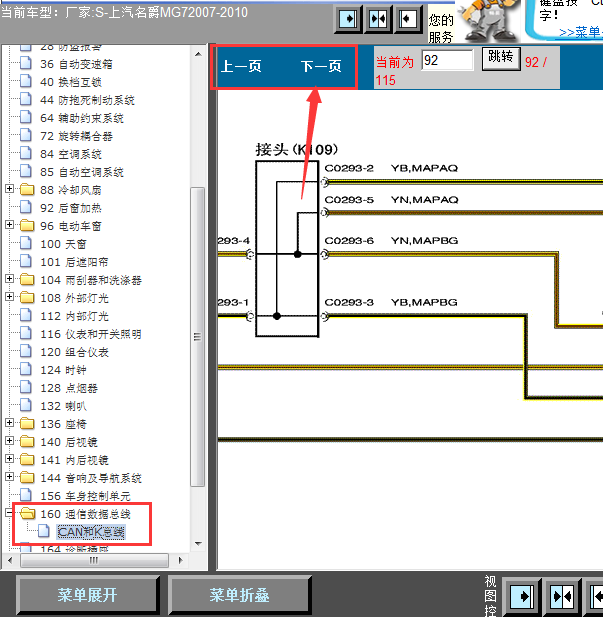Image resolution: width=603 pixels, height=617 pixels.
Task: Click the top inward arrows center view icon
Action: click(378, 18)
